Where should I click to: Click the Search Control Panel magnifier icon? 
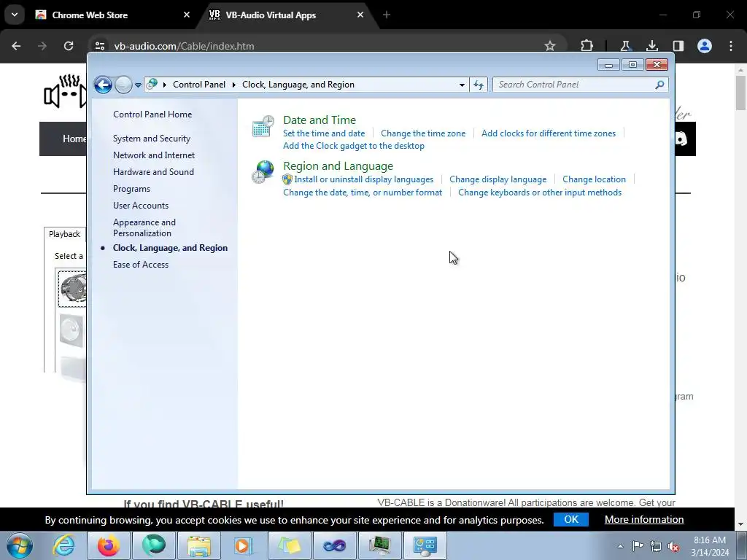659,85
